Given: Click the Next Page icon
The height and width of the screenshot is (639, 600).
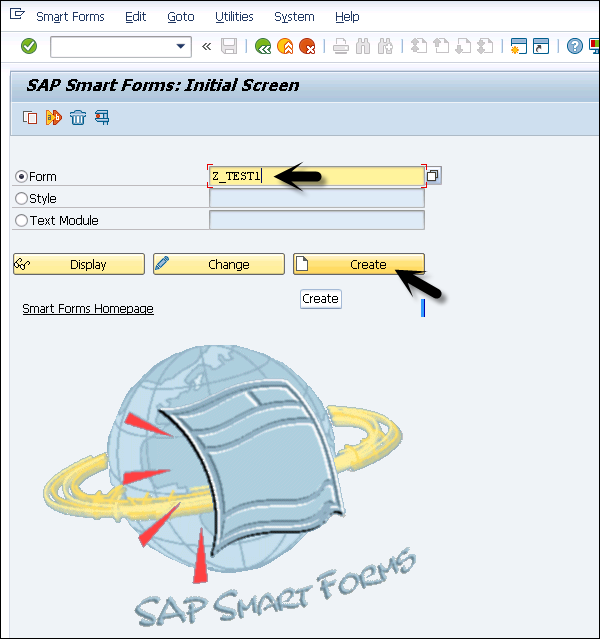Looking at the screenshot, I should pos(463,46).
